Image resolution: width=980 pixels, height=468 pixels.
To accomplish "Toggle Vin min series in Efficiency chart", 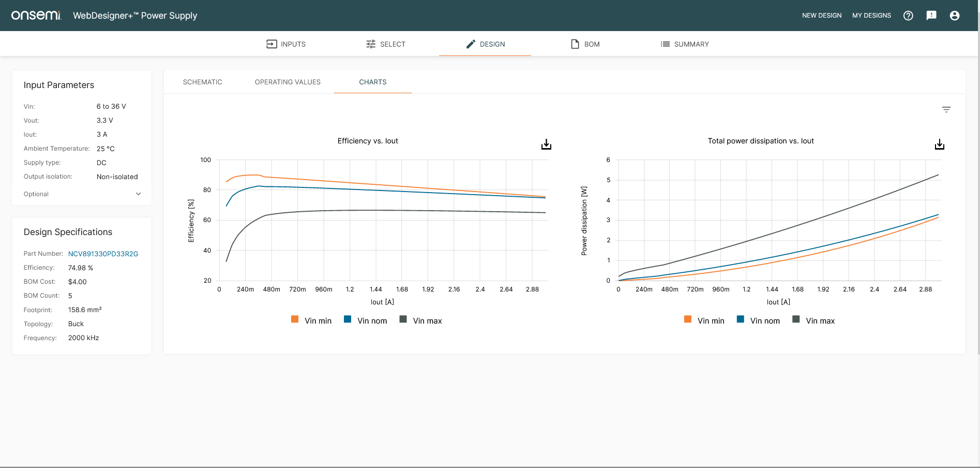I will (311, 320).
